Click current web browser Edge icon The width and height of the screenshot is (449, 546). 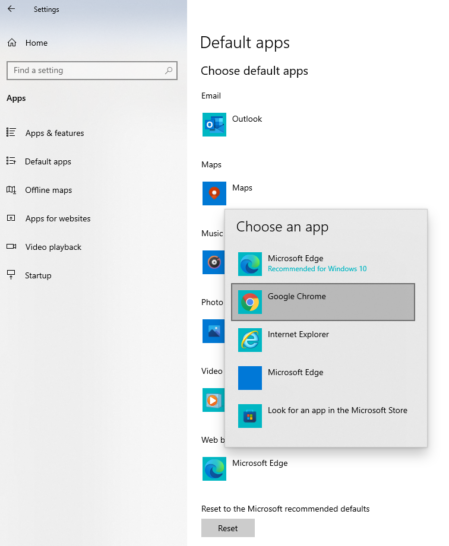tap(214, 469)
